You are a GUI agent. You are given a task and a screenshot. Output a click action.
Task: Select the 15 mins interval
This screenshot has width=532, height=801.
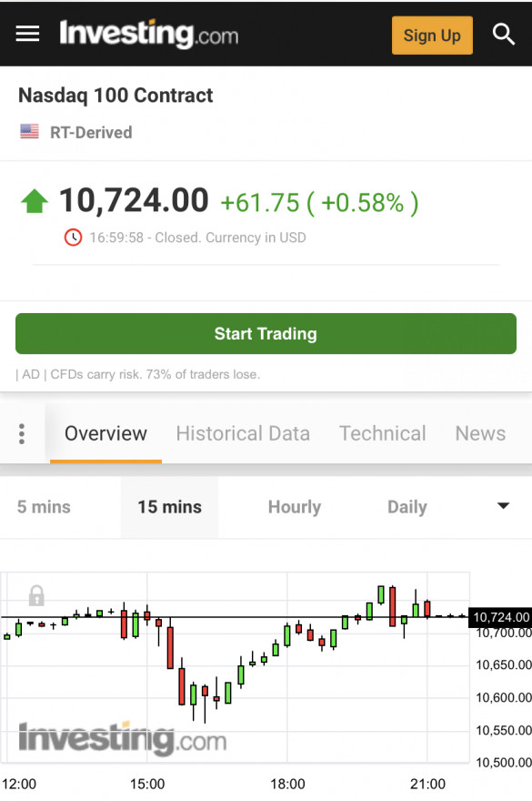coord(169,507)
